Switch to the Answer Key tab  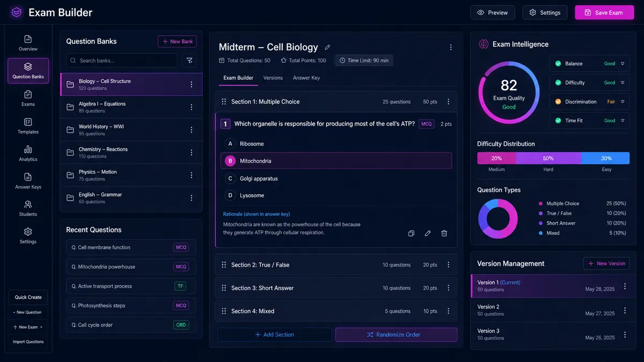coord(306,78)
